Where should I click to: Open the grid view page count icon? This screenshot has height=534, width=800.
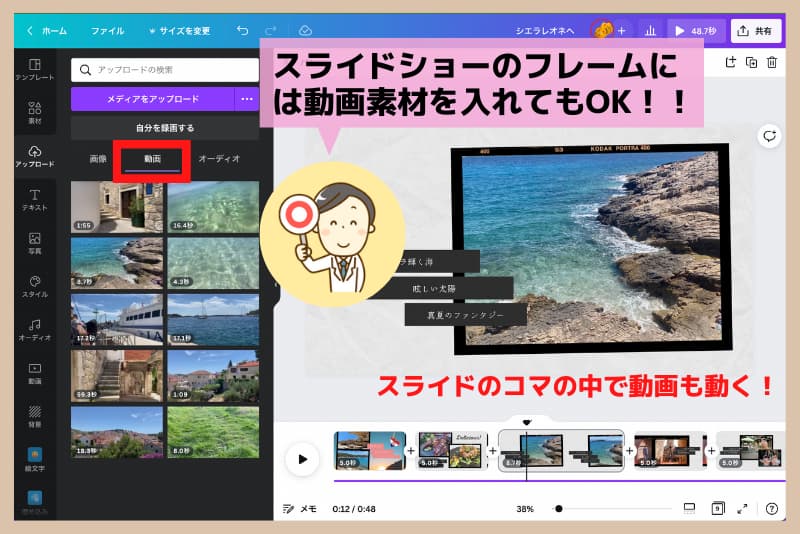point(717,508)
